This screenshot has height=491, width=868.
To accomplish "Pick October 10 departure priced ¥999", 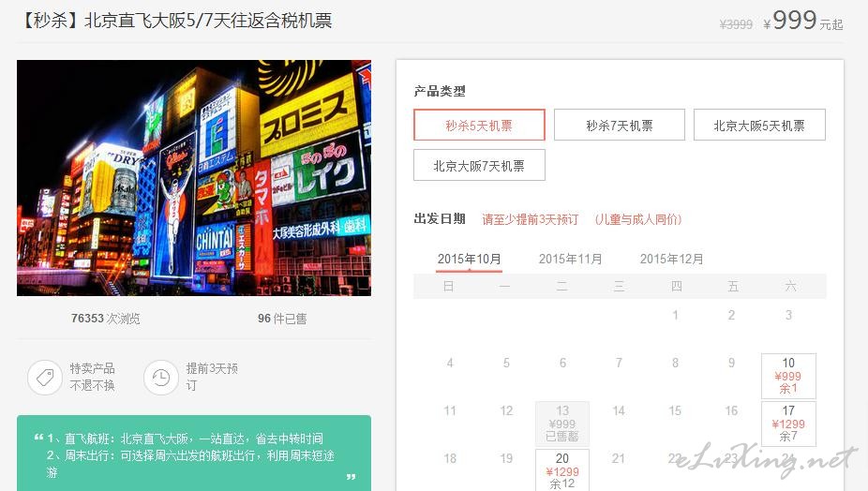I will point(788,376).
